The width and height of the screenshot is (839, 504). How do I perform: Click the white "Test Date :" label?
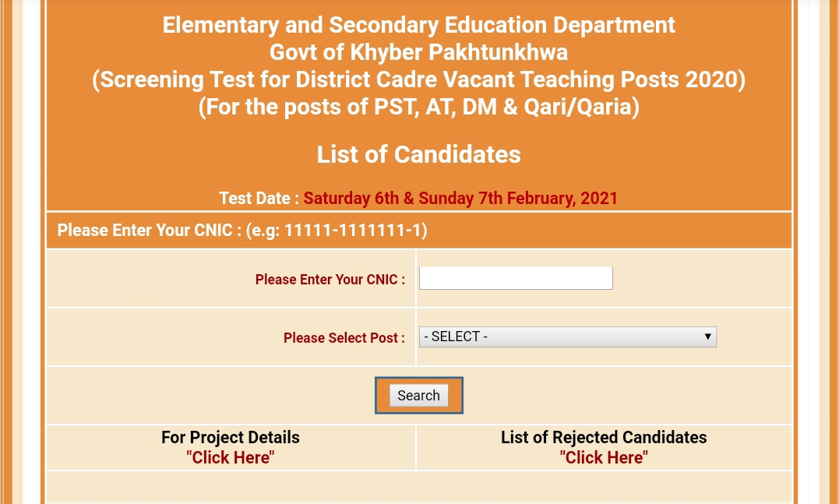259,199
